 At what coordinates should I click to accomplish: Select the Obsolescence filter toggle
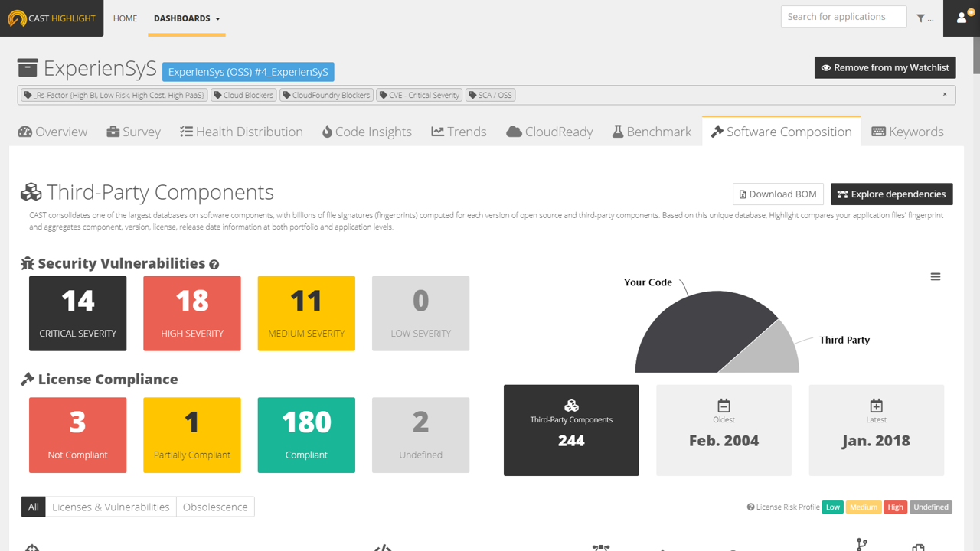[215, 507]
